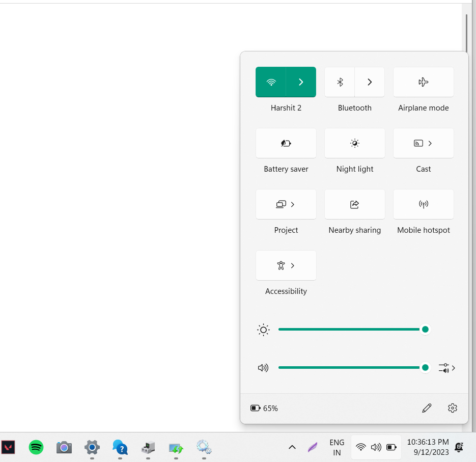Enable Airplane mode
Viewport: 476px width, 462px height.
coord(423,82)
